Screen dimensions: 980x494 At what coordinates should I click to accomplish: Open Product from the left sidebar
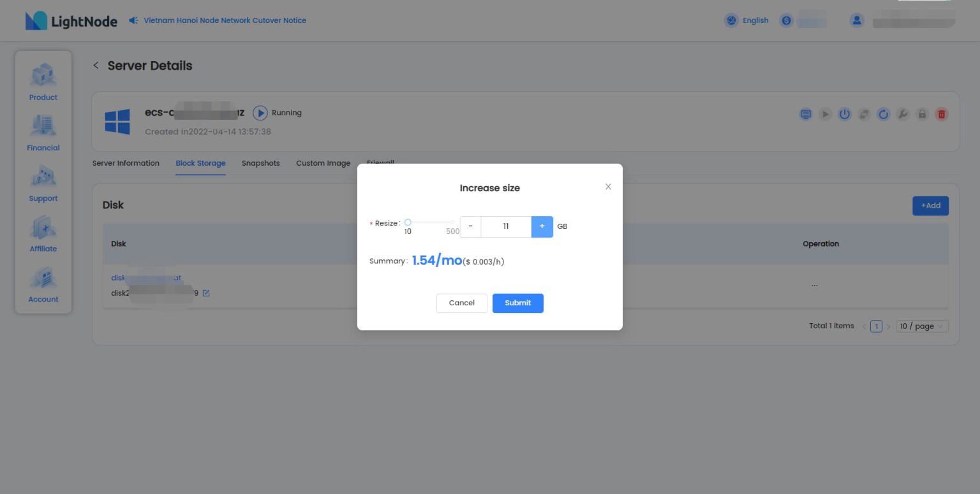tap(43, 82)
